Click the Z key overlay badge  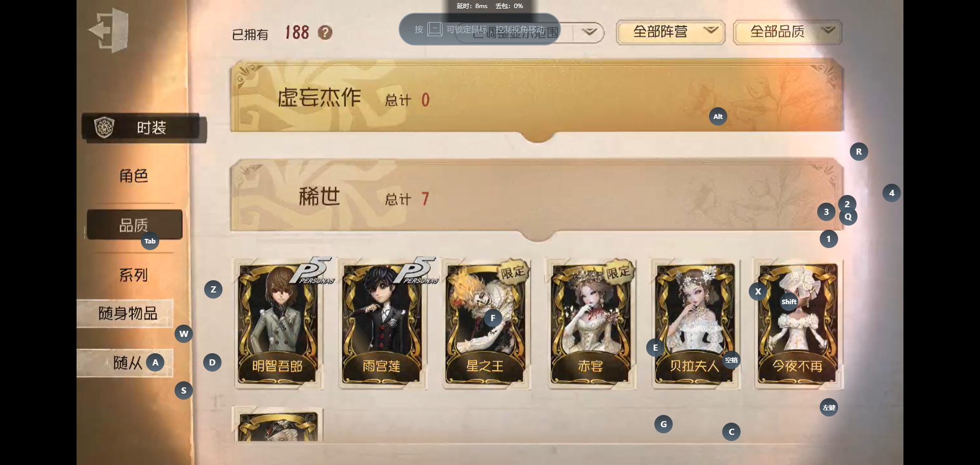[213, 289]
